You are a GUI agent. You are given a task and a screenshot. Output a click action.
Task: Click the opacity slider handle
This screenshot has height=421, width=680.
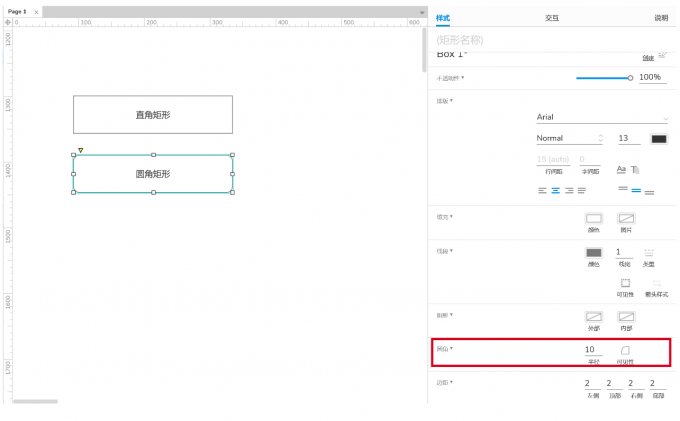click(x=630, y=78)
